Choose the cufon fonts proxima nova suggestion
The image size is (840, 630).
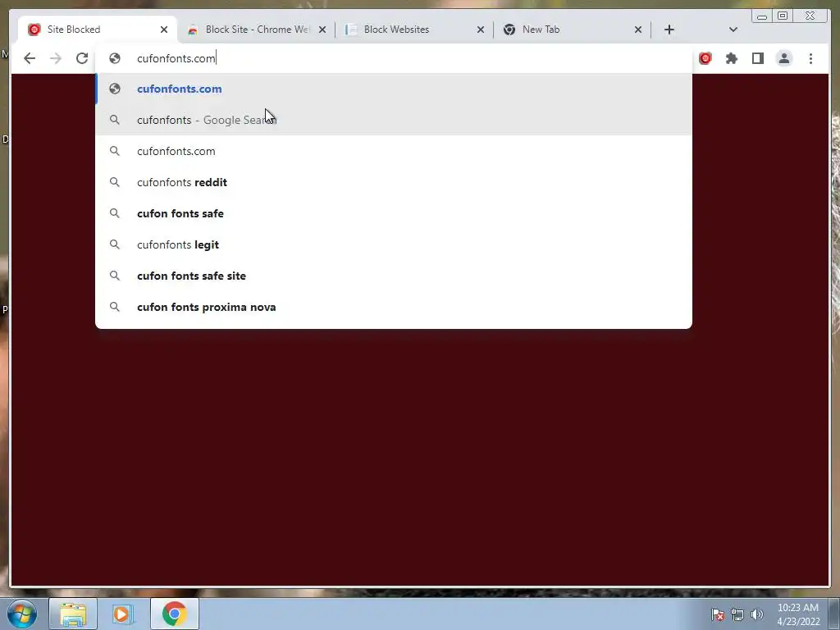point(394,307)
